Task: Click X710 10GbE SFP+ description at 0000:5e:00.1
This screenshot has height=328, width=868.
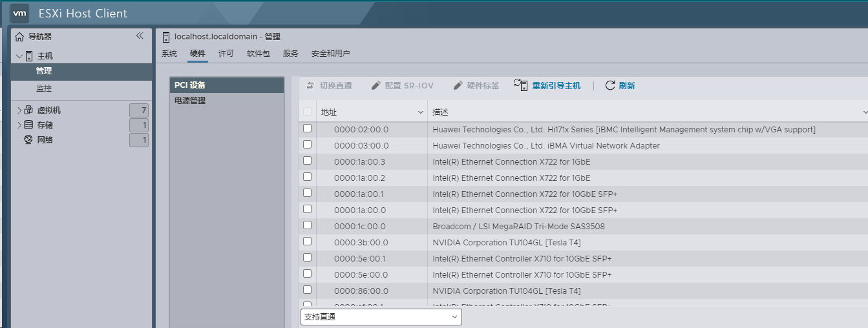Action: [522, 258]
